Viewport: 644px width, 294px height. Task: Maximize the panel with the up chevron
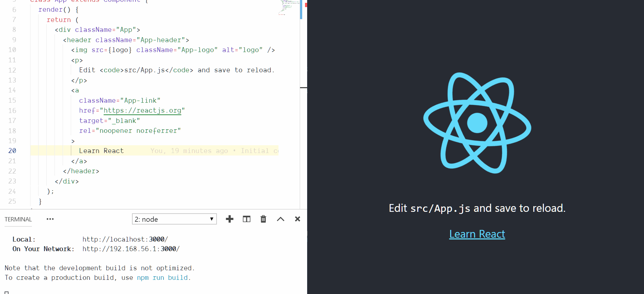281,219
